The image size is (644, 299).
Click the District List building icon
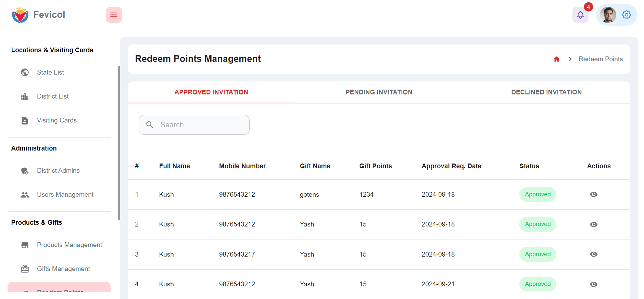pos(25,96)
